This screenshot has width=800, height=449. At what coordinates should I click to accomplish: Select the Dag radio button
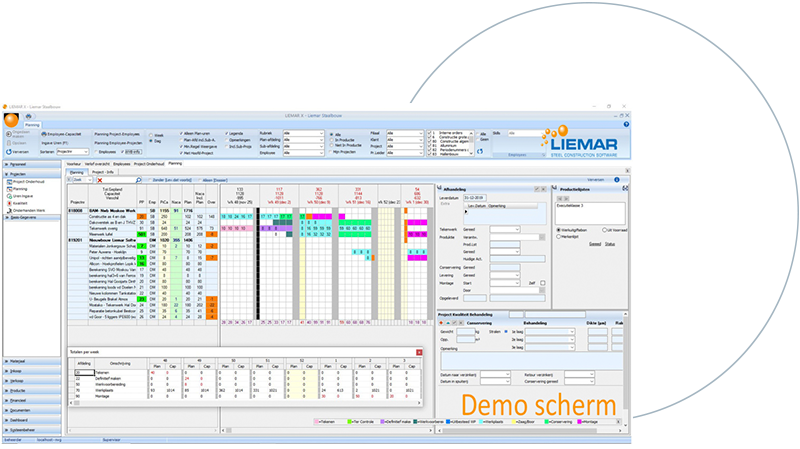151,141
